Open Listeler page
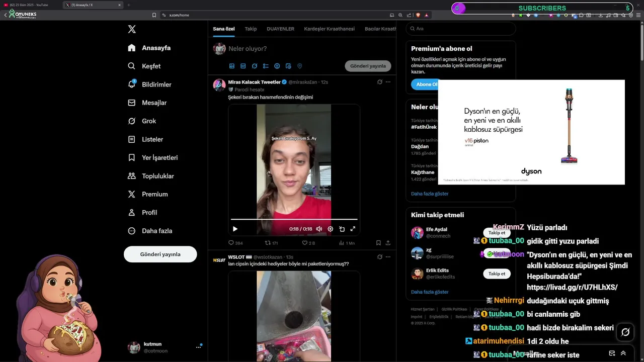644x362 pixels. [145, 139]
